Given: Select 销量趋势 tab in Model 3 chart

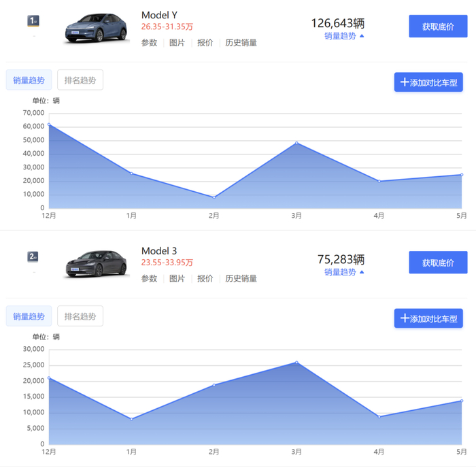Looking at the screenshot, I should click(x=29, y=316).
